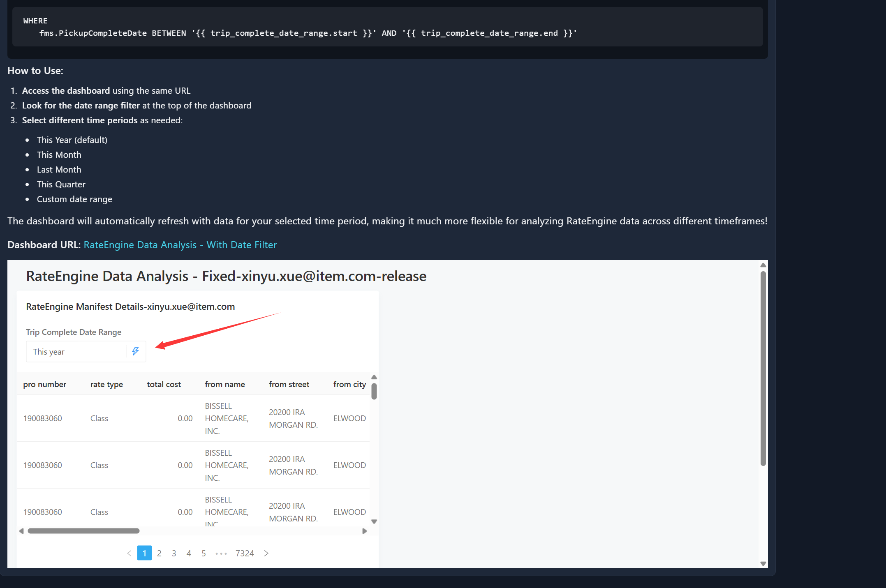
Task: Click 'This Quarter' bullet text
Action: pos(61,184)
